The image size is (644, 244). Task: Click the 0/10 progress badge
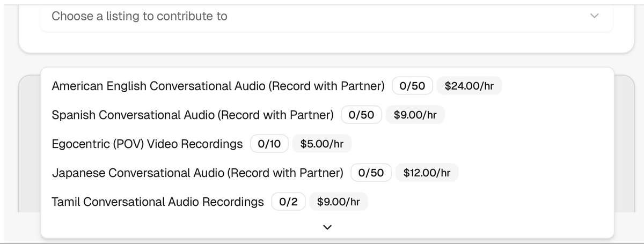[x=269, y=144]
